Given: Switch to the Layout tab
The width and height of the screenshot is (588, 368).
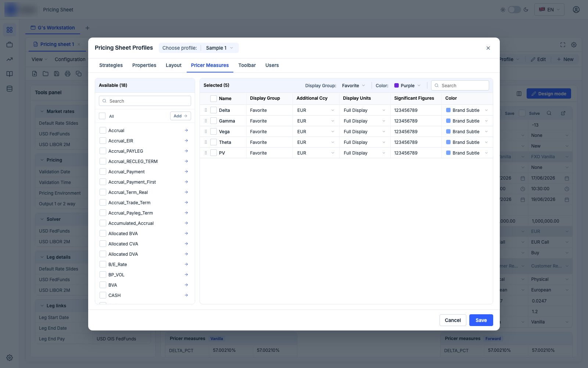Looking at the screenshot, I should point(173,65).
